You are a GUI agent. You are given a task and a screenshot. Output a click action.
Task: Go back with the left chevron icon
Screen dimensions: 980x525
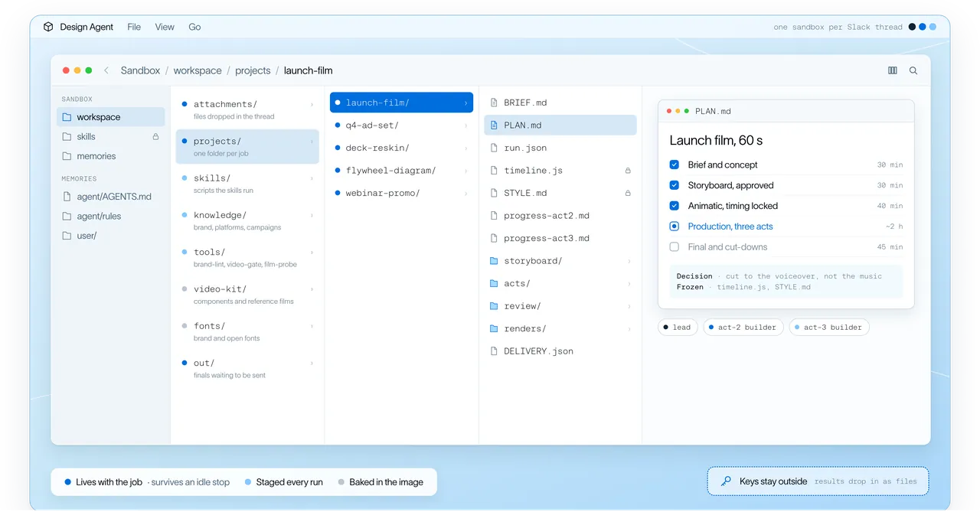(106, 70)
